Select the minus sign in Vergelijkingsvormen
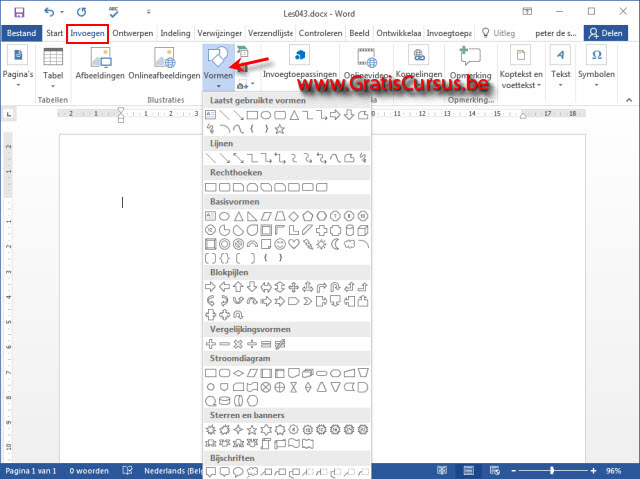 pyautogui.click(x=224, y=344)
